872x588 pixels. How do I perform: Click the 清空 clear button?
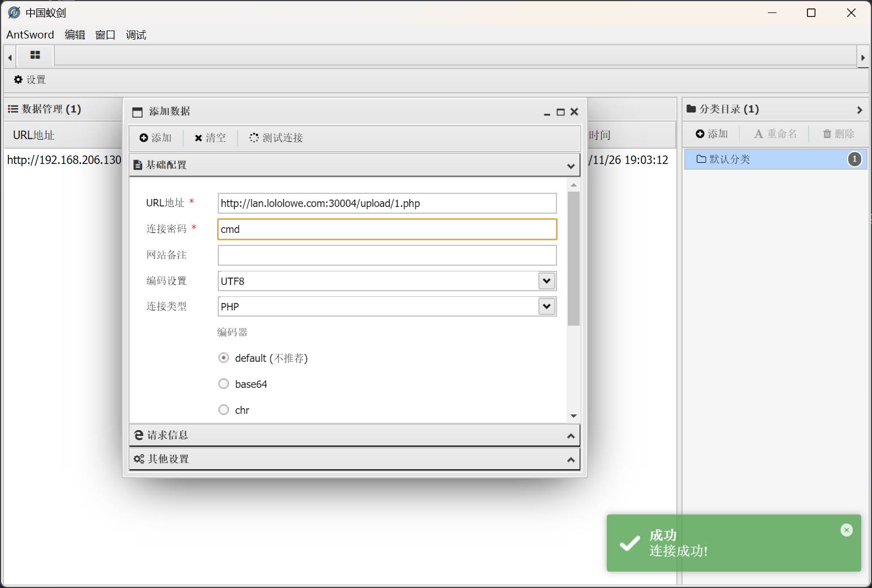click(x=210, y=138)
